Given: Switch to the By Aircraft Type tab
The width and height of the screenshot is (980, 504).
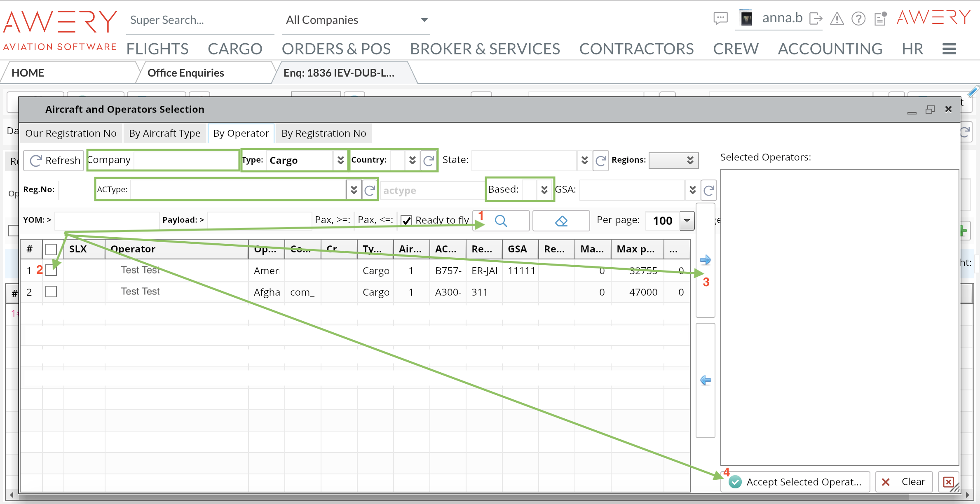Looking at the screenshot, I should (x=164, y=133).
